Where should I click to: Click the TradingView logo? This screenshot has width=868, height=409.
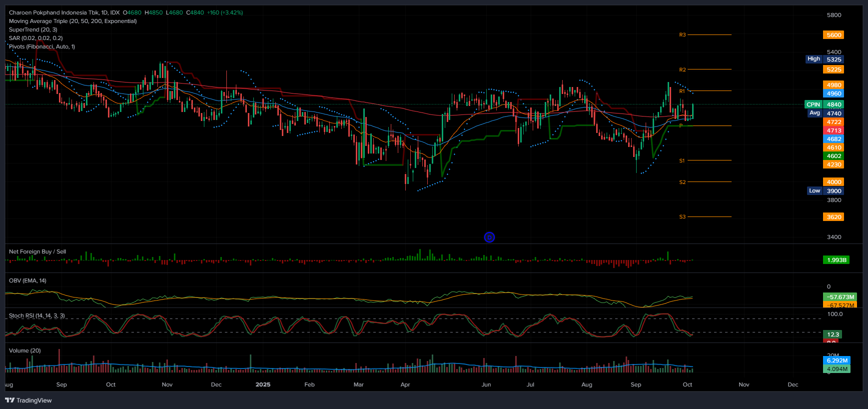(x=28, y=400)
